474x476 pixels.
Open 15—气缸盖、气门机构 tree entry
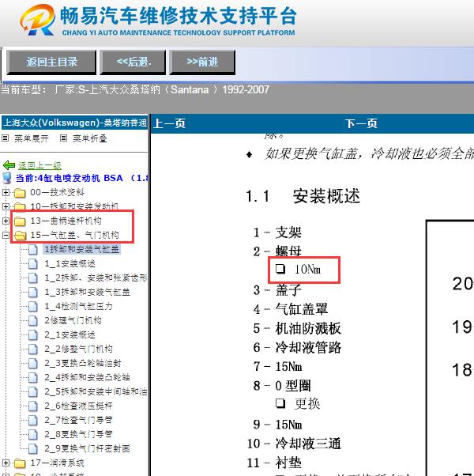pyautogui.click(x=74, y=235)
